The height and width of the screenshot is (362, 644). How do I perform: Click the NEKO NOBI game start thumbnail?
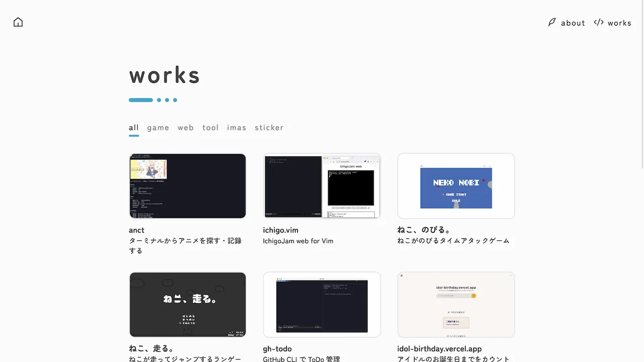[455, 186]
